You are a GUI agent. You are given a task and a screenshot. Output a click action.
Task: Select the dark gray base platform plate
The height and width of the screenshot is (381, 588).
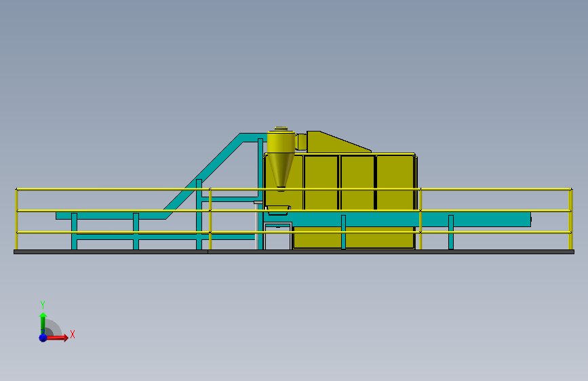[294, 252]
